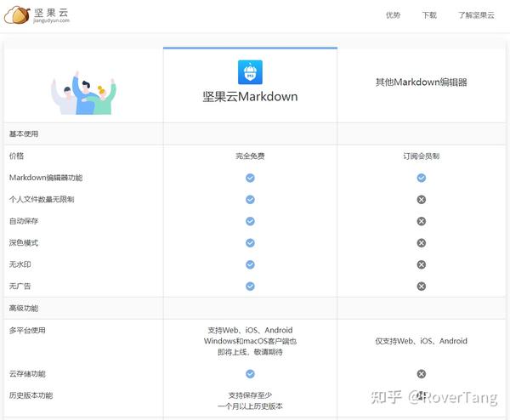Click the 无广告 row label
510x420 pixels.
click(20, 287)
